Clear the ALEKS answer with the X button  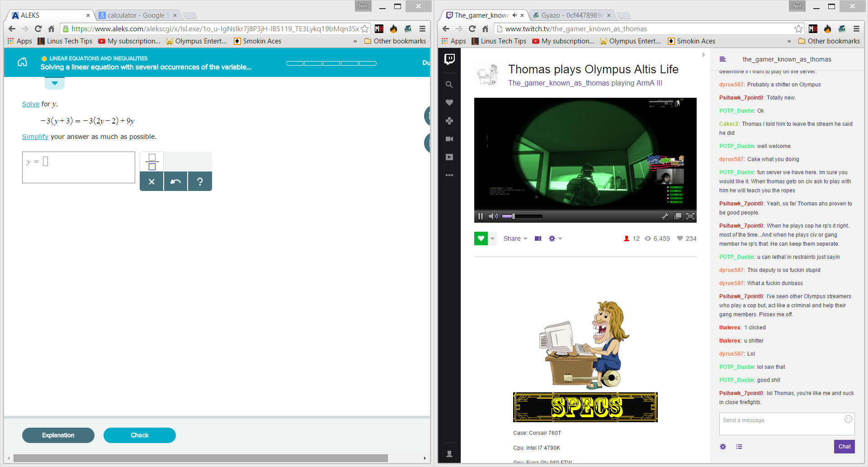152,181
